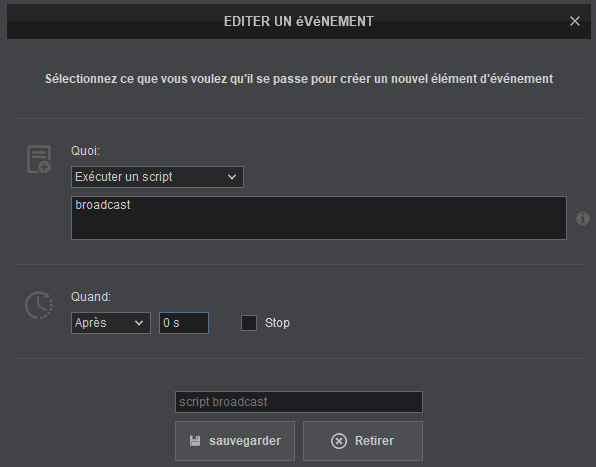Image resolution: width=596 pixels, height=467 pixels.
Task: Click the chevron arrow of Exécuter un script
Action: click(x=232, y=177)
